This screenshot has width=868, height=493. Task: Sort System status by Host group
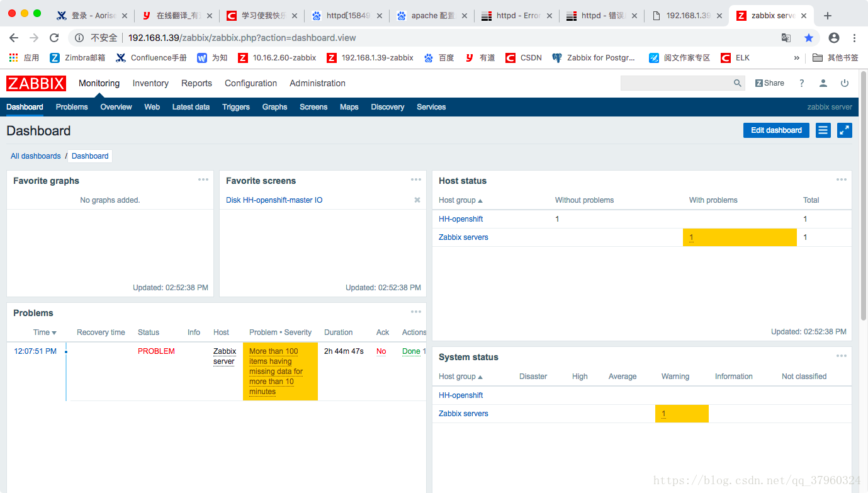coord(461,377)
